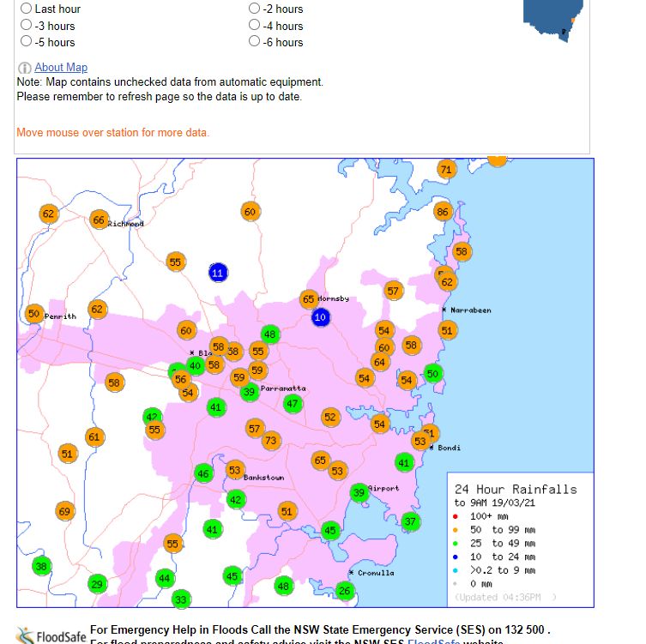Pick the -6 hours radio button
The height and width of the screenshot is (644, 646).
tap(254, 41)
